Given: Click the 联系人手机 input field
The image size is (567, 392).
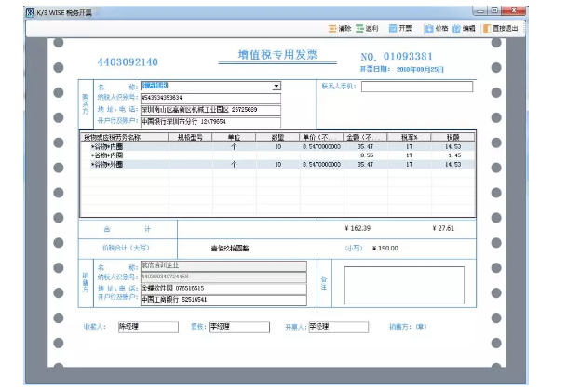Looking at the screenshot, I should (x=417, y=87).
